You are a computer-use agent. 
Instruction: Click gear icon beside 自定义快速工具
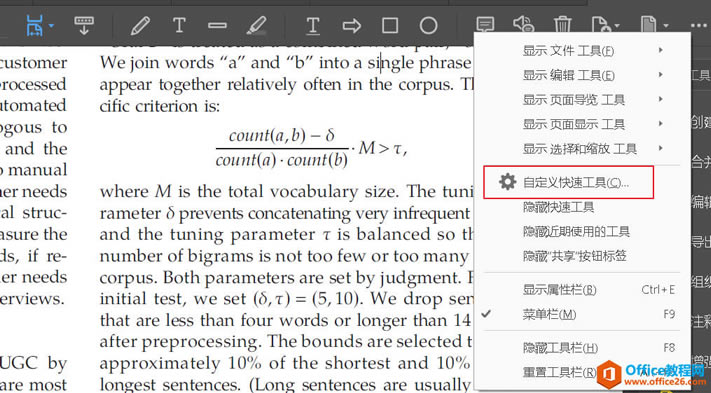(x=507, y=182)
